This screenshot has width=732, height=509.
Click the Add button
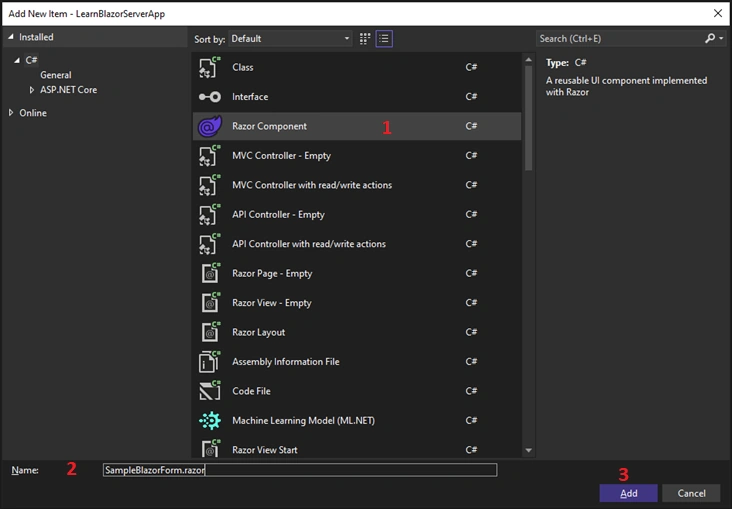628,493
